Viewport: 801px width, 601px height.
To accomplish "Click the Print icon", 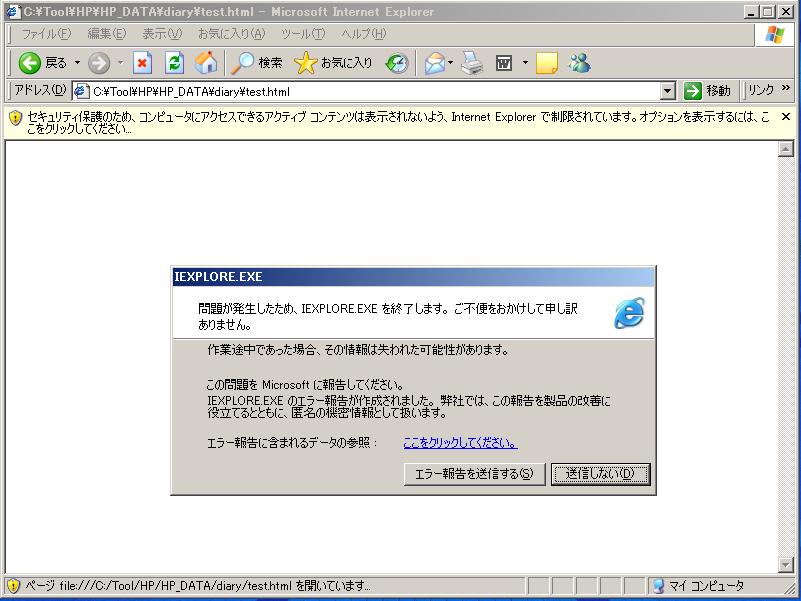I will pos(472,63).
